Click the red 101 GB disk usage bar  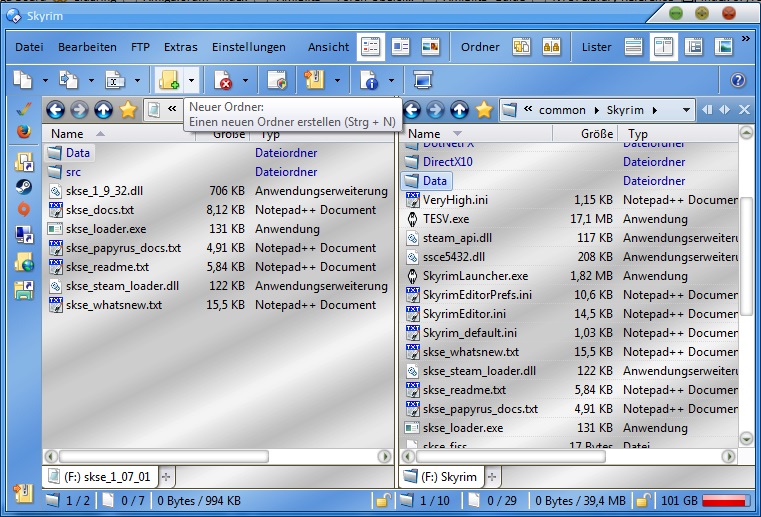(x=727, y=500)
